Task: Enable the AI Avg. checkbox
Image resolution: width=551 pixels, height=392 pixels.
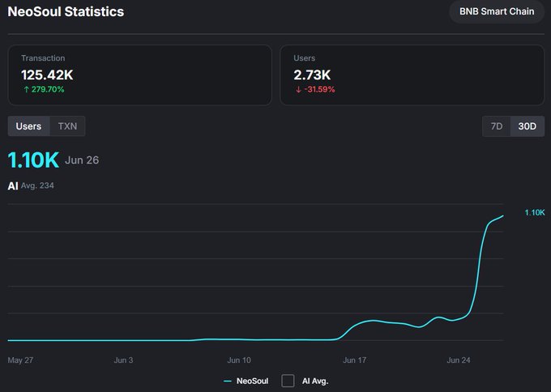Action: [288, 381]
